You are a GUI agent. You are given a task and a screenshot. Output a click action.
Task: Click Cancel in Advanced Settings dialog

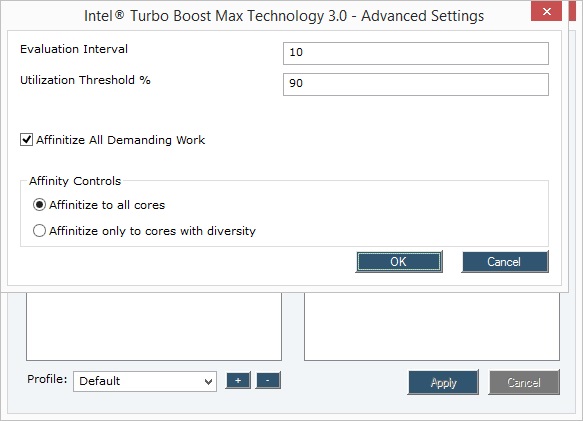(505, 262)
